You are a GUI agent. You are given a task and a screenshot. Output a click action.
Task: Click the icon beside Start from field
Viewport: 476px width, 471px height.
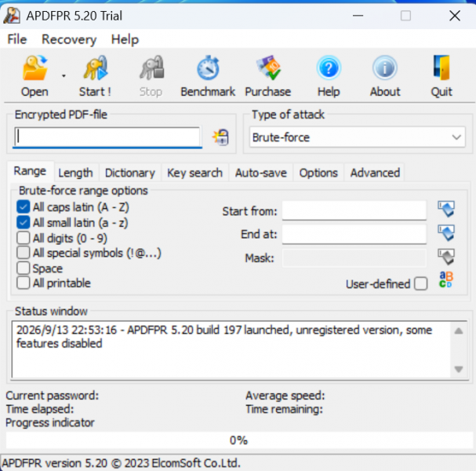coord(446,209)
